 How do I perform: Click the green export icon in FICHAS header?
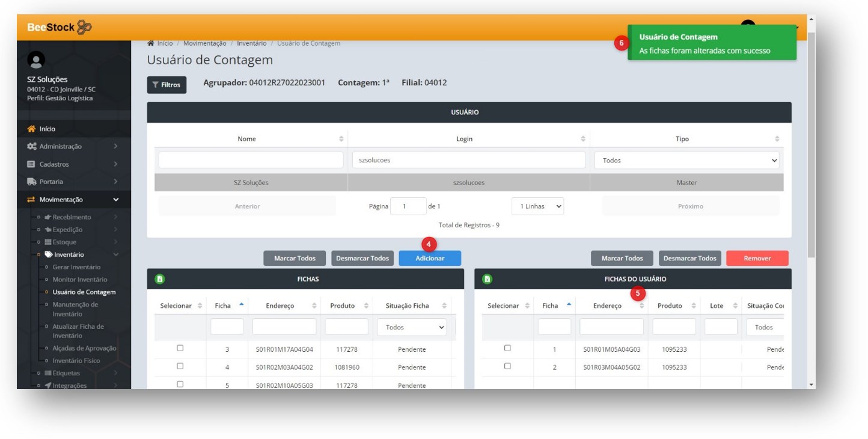coord(160,279)
